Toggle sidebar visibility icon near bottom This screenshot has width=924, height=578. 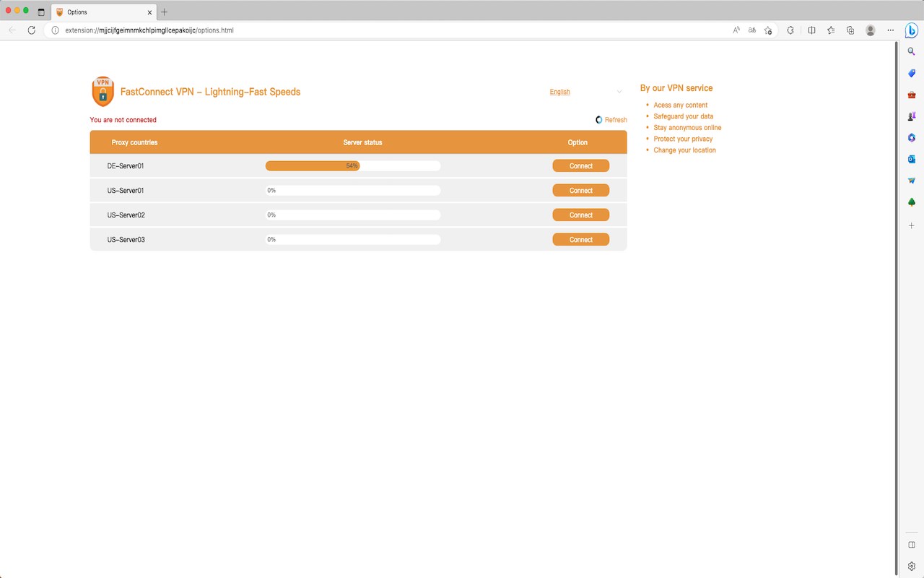click(912, 545)
